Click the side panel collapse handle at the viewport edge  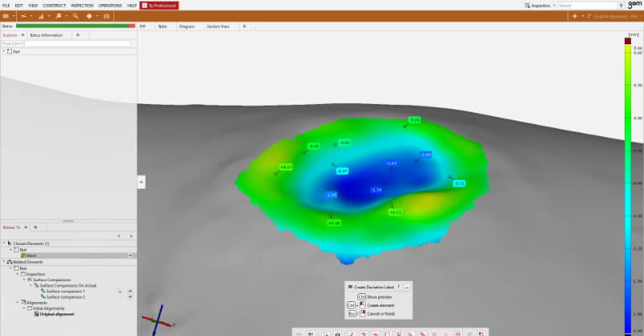click(142, 182)
